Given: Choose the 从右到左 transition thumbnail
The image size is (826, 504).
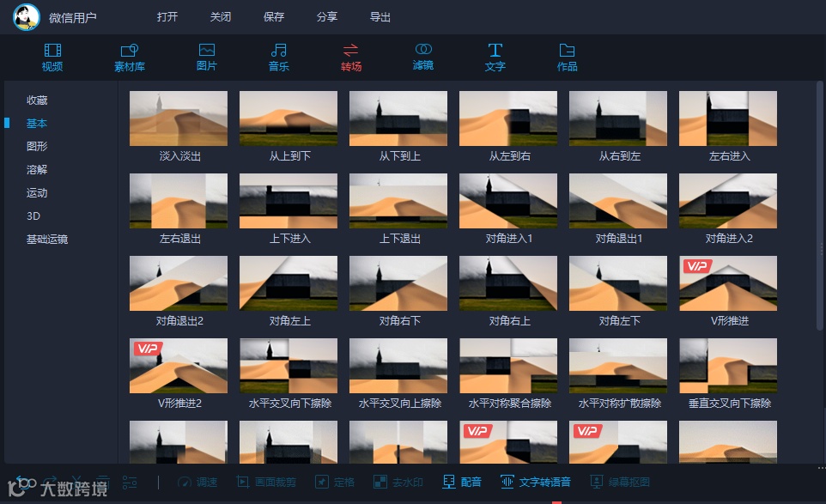Looking at the screenshot, I should tap(618, 118).
